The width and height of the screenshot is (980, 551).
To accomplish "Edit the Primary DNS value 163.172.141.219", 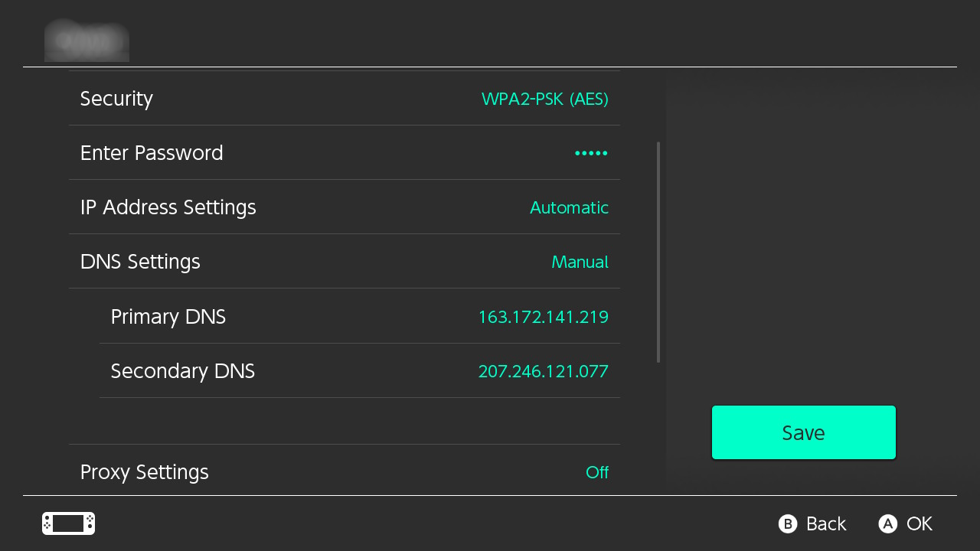I will 543,317.
